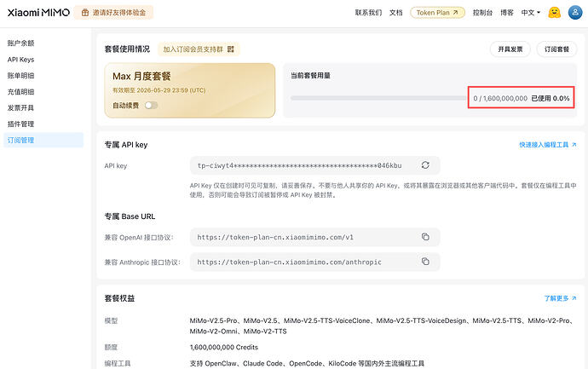
Task: Open the invite friends 邀请好友得体验金 banner
Action: pyautogui.click(x=113, y=13)
